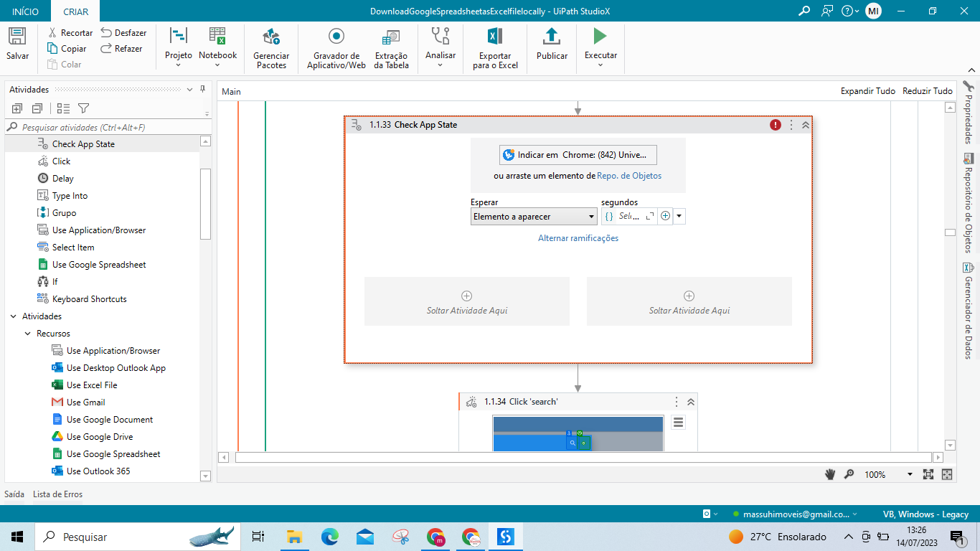Click 'Alternar ramificações' link
The image size is (980, 551).
578,238
